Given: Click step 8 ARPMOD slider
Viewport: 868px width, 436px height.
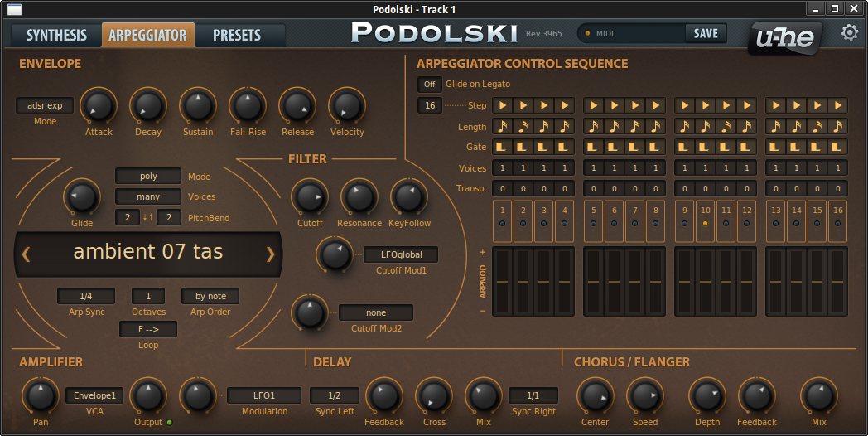Looking at the screenshot, I should [x=655, y=282].
